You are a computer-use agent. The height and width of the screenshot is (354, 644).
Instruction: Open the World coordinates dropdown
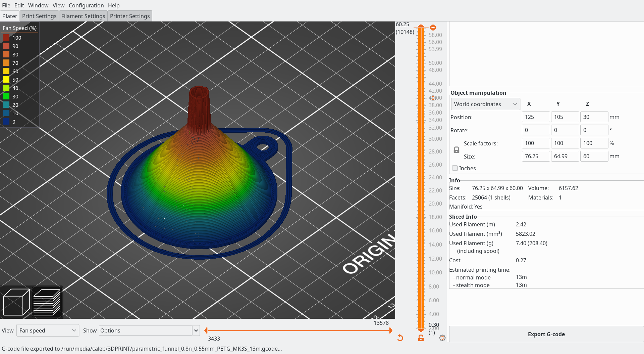[485, 104]
